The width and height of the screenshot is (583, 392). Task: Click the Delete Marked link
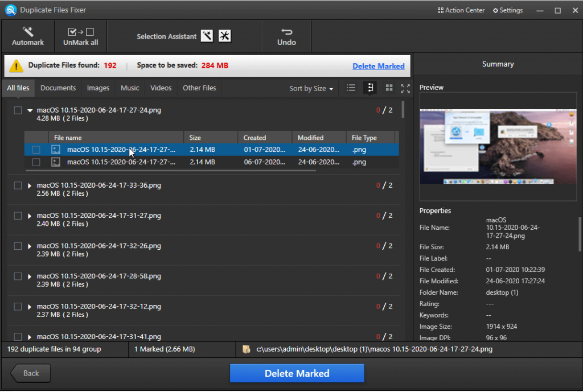coord(378,66)
